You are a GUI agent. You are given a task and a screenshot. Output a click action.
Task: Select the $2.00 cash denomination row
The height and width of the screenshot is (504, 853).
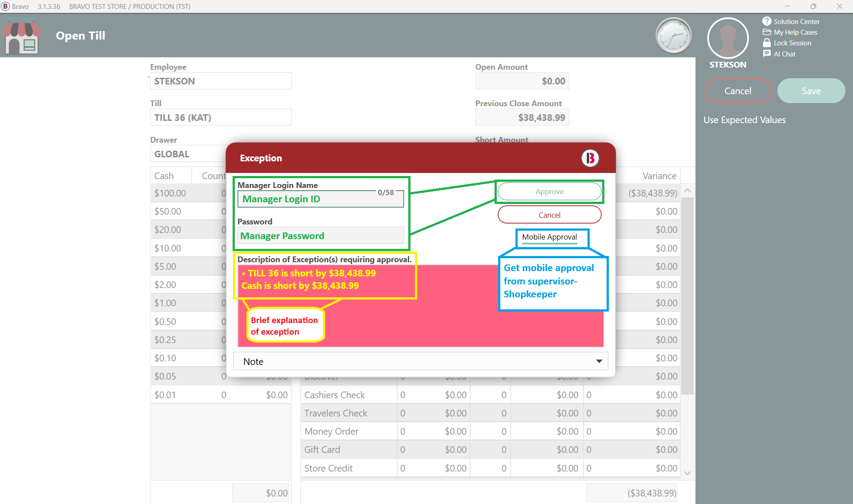coord(189,284)
